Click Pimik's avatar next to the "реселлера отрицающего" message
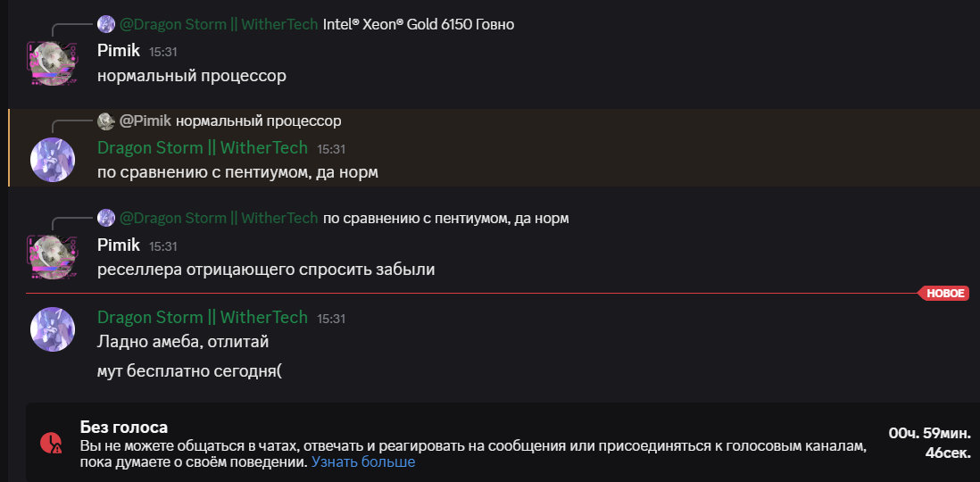Image resolution: width=980 pixels, height=482 pixels. 53,256
